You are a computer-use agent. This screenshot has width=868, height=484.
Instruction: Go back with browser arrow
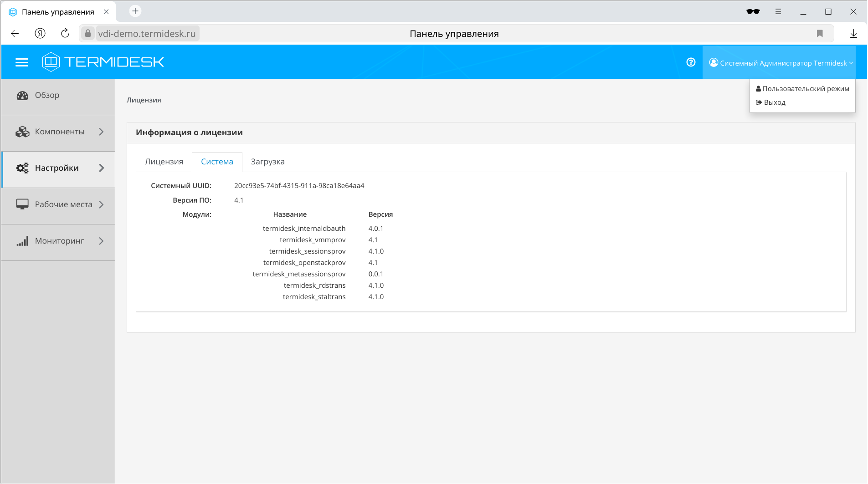(15, 33)
